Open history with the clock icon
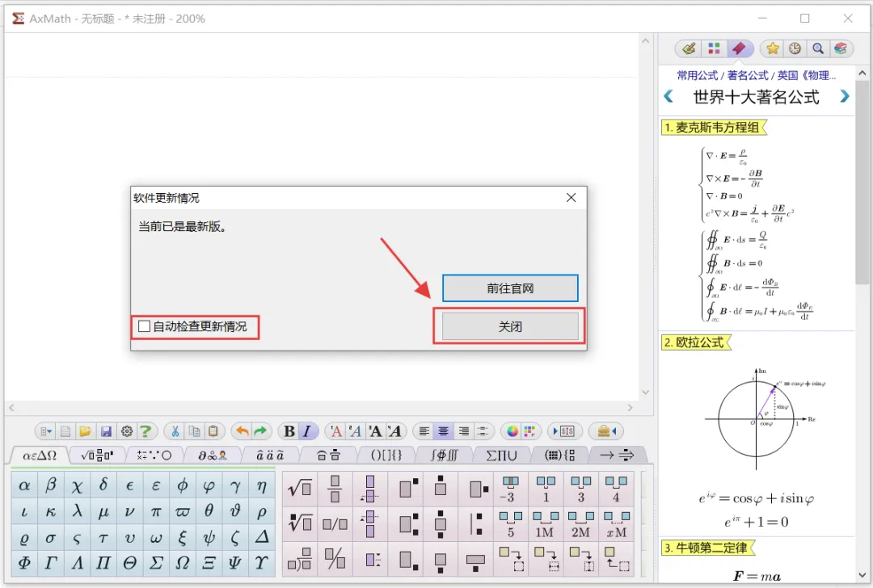 click(795, 49)
